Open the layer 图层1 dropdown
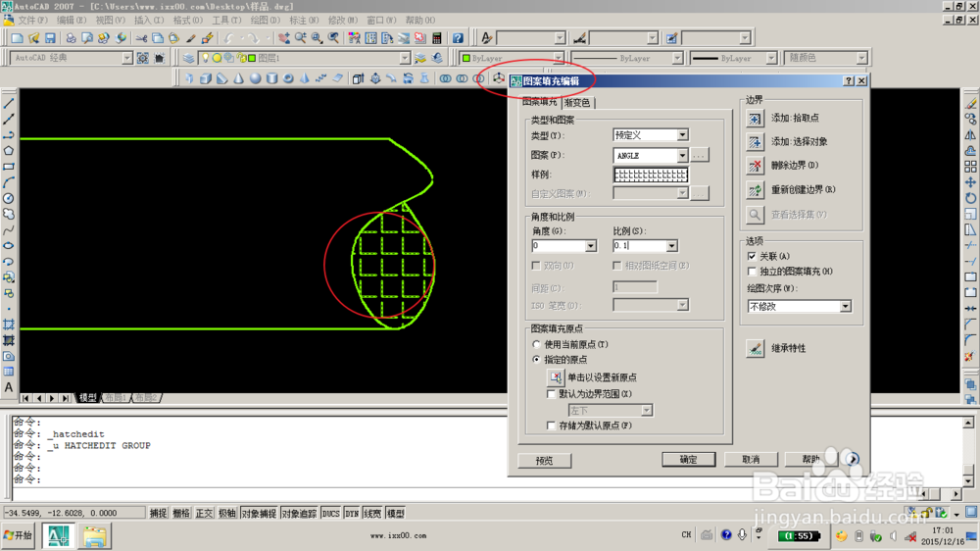The height and width of the screenshot is (551, 980). tap(405, 58)
